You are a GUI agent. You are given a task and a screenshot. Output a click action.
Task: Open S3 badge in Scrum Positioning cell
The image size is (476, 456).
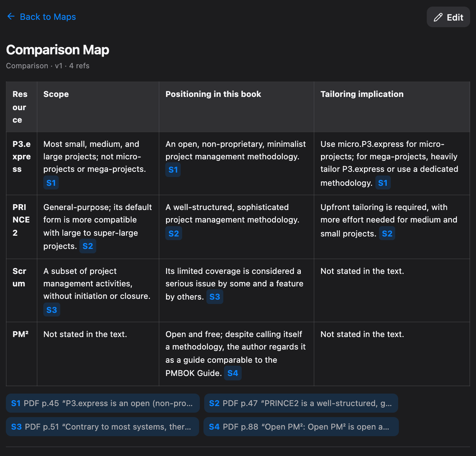(x=215, y=297)
